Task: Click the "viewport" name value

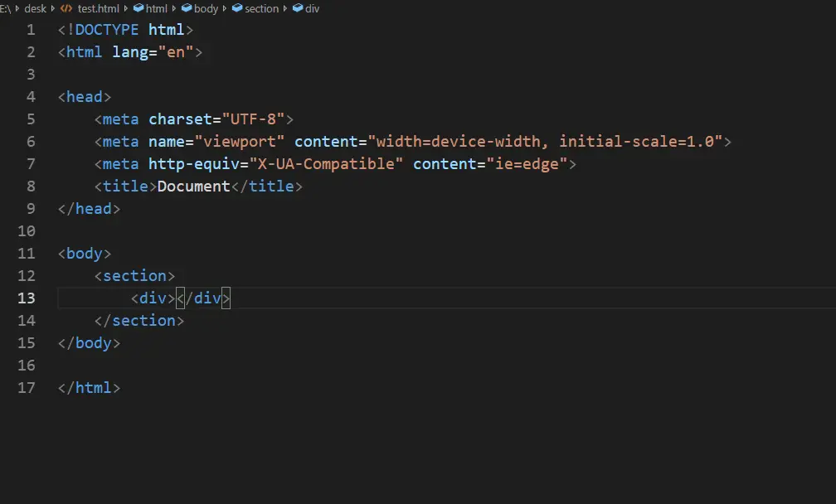Action: tap(240, 142)
